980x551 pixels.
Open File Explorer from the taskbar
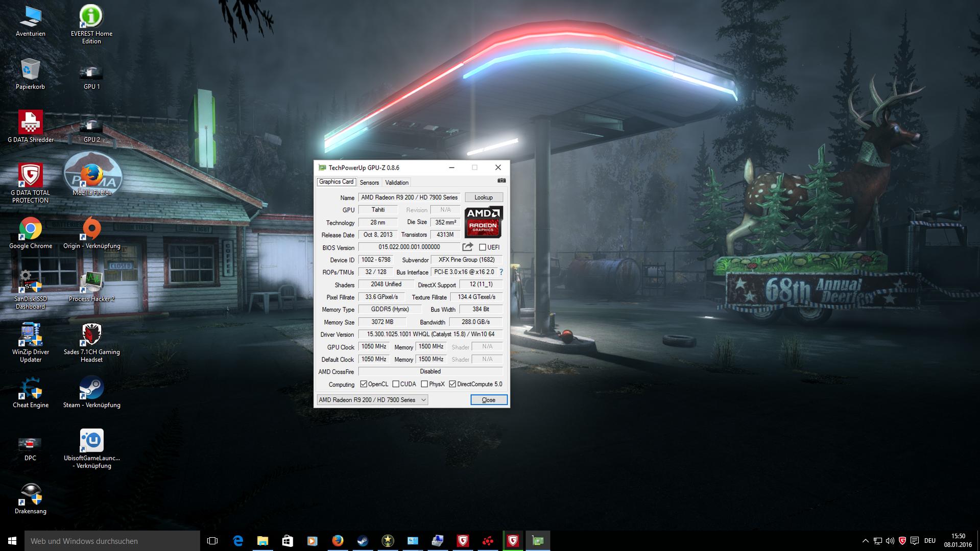[262, 541]
